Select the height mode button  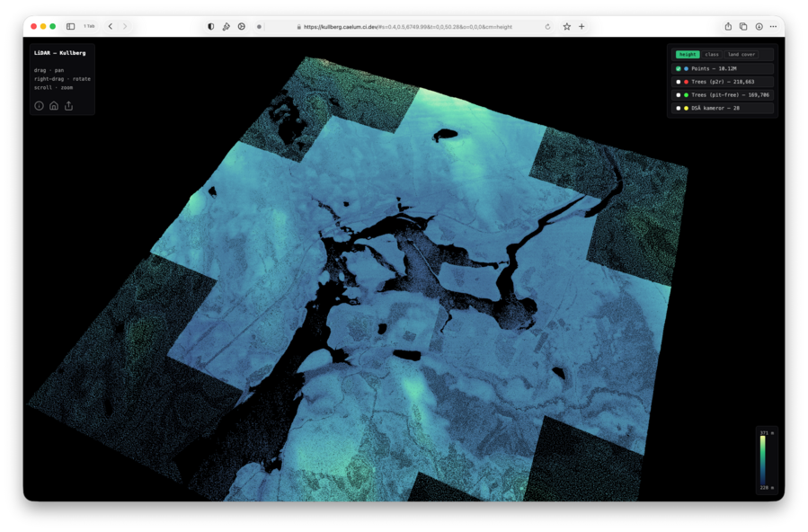coord(688,54)
